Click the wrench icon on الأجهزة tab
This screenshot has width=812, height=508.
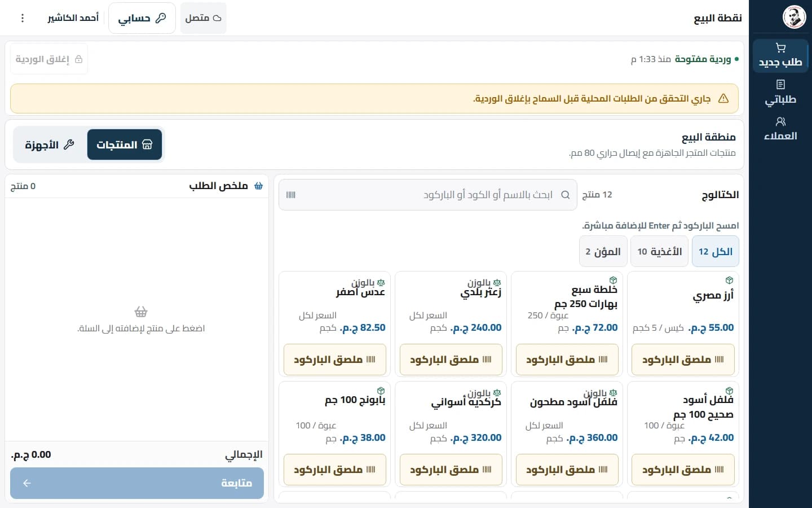tap(69, 144)
